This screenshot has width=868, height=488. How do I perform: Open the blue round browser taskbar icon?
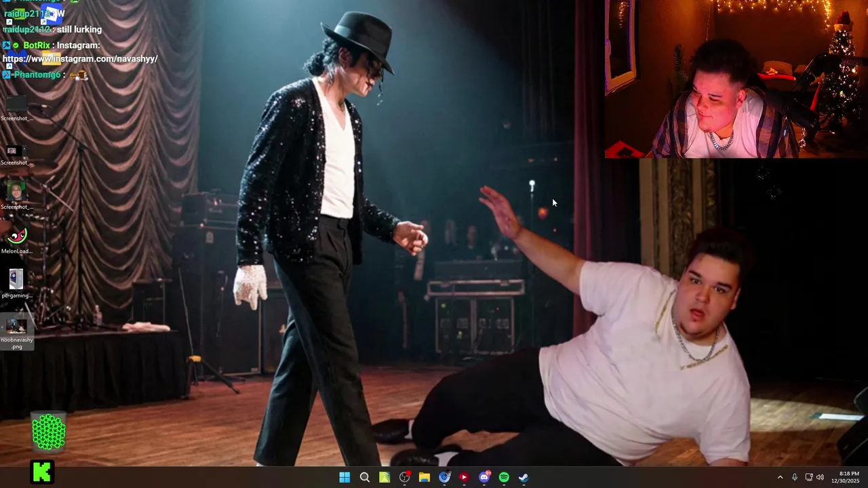[x=444, y=477]
